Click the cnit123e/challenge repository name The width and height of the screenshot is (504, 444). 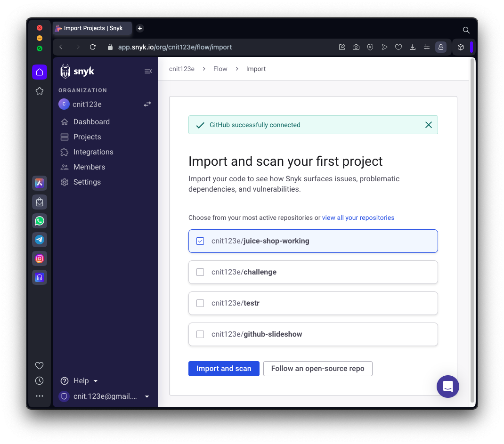(x=244, y=272)
